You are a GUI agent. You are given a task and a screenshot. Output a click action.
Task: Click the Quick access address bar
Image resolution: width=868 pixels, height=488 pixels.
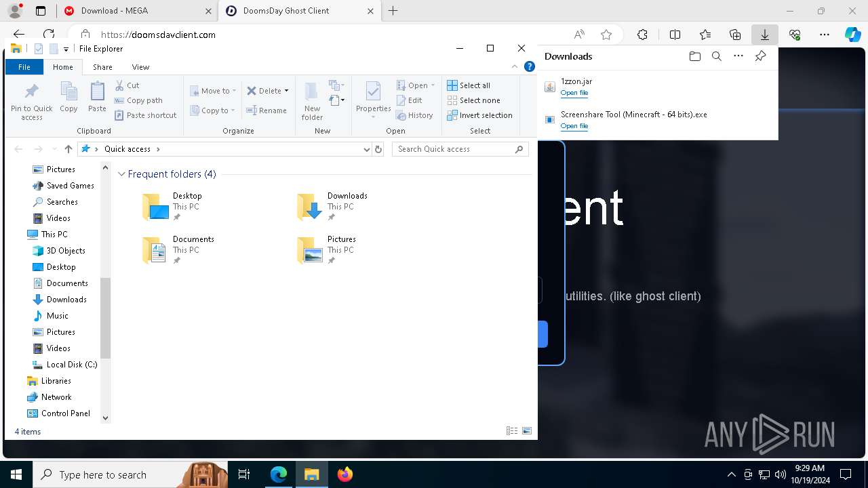[225, 149]
